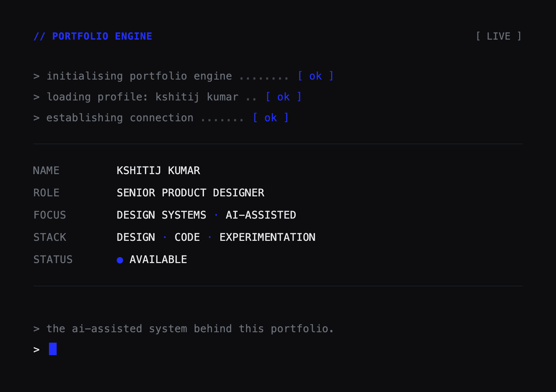The height and width of the screenshot is (392, 556).
Task: Focus the blinking blue cursor prompt
Action: (x=53, y=349)
